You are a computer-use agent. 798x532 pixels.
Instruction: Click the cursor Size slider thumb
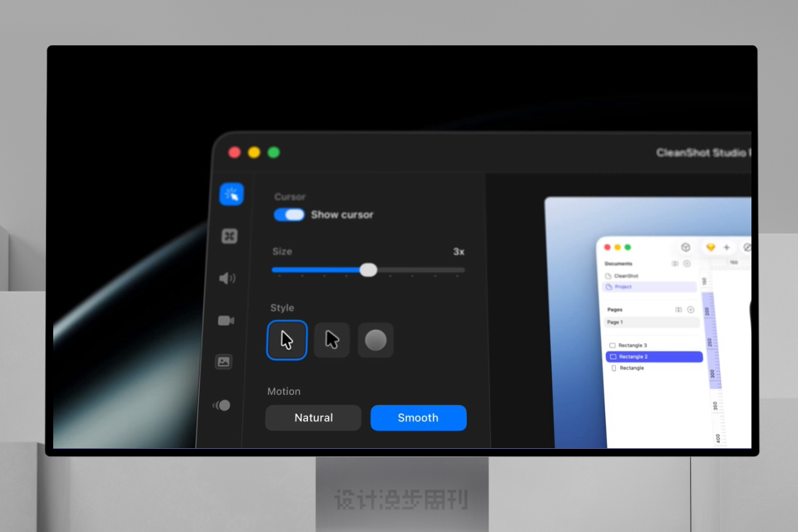tap(368, 269)
